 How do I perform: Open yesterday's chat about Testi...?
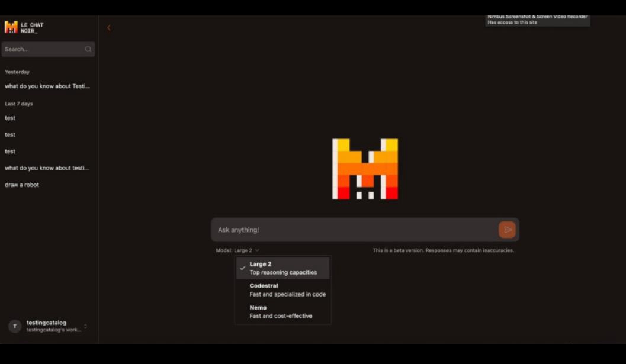click(x=47, y=86)
